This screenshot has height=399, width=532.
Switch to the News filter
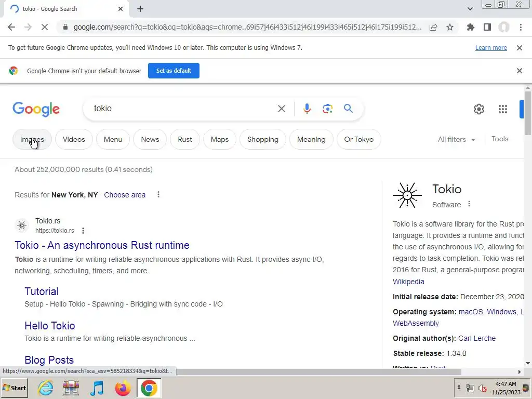[x=150, y=139]
